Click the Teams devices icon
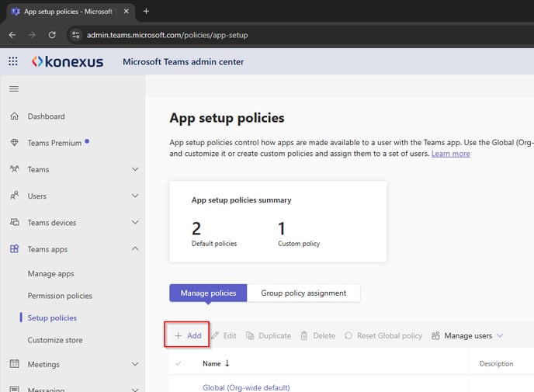534x392 pixels. coord(14,222)
